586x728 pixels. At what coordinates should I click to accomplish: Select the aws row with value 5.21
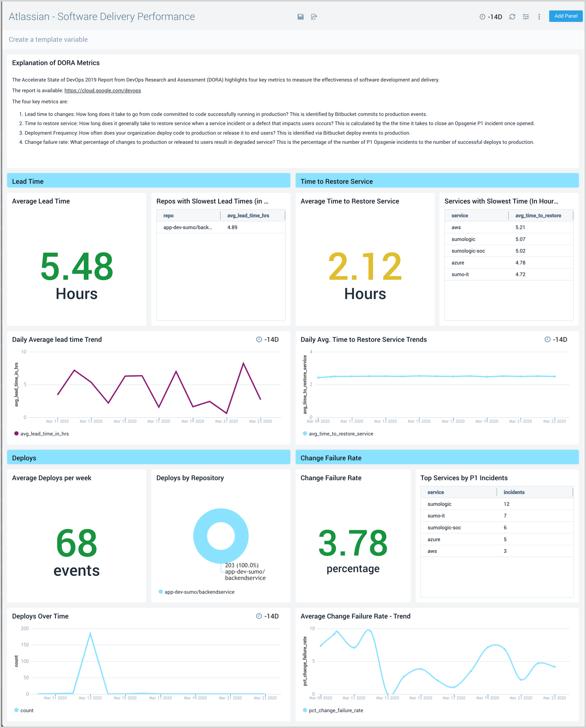pyautogui.click(x=509, y=227)
